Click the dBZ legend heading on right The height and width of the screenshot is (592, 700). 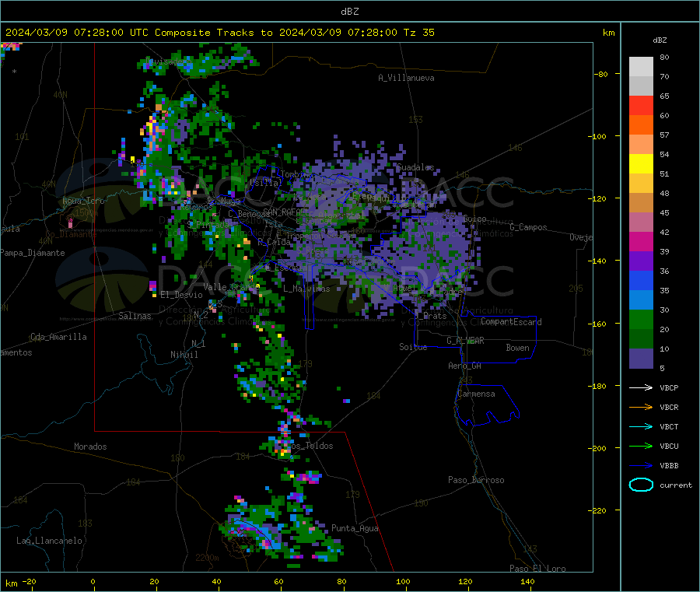pos(660,40)
